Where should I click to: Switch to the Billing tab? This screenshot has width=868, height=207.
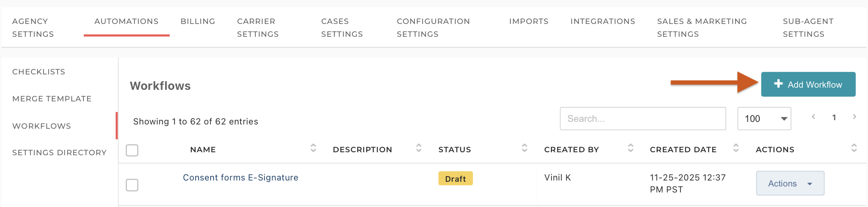(198, 21)
